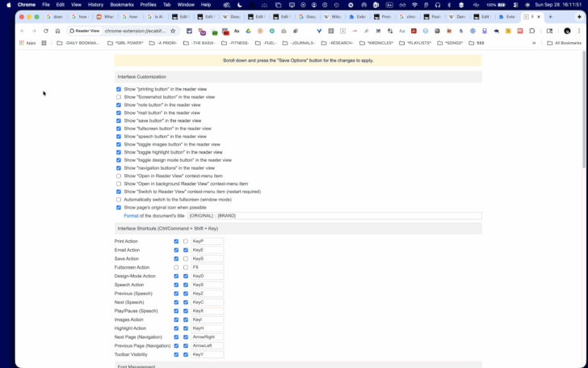Open the History menu in menu bar
588x368 pixels.
[95, 5]
